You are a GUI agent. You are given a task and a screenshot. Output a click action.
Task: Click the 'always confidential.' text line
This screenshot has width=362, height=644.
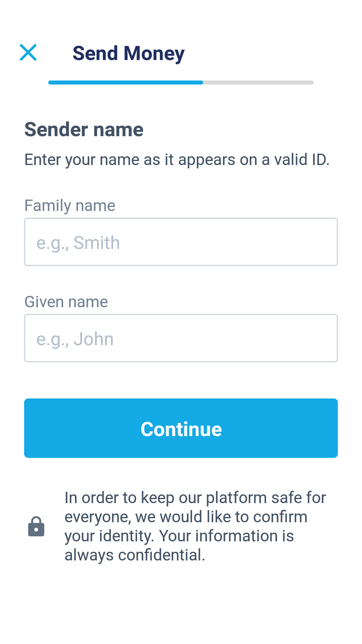tap(135, 555)
